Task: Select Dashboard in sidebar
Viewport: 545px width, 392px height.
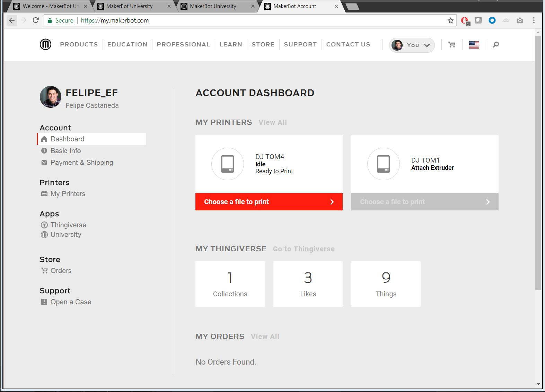Action: tap(91, 139)
